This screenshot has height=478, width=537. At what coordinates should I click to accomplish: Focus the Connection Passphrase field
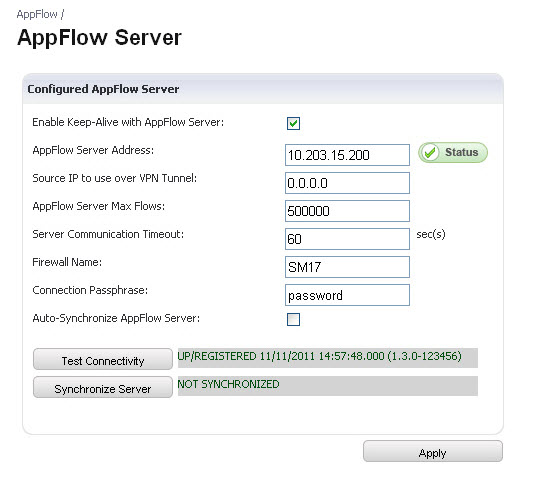pyautogui.click(x=347, y=295)
